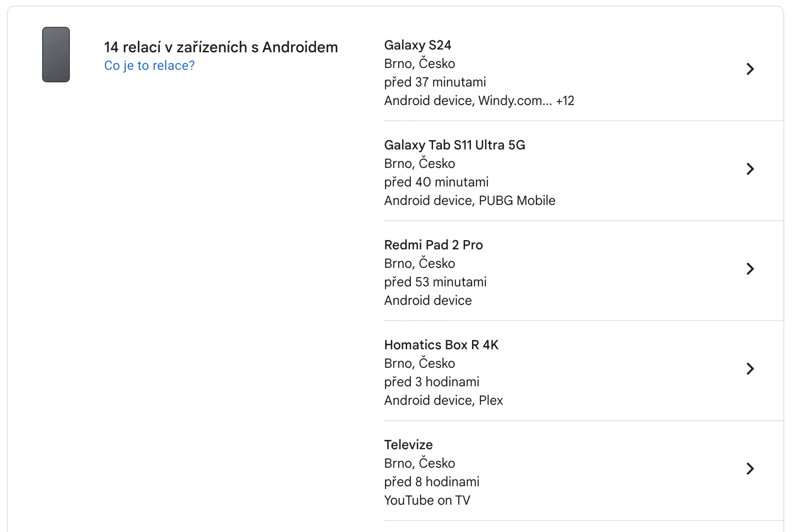This screenshot has width=794, height=532.
Task: Click "před 37 minutami" timestamp
Action: coord(435,82)
